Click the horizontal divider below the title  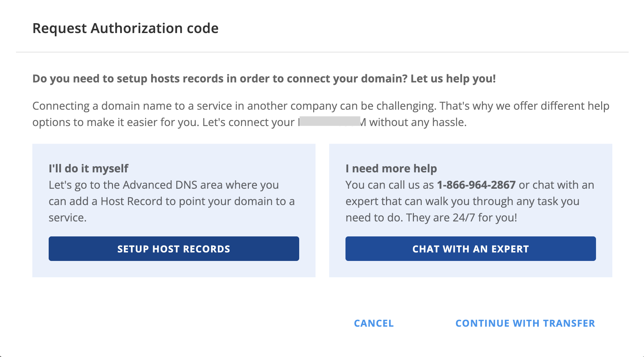point(322,52)
